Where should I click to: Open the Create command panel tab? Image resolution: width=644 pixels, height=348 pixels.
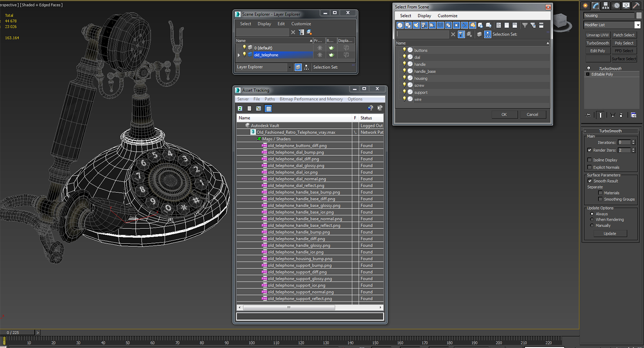point(585,6)
